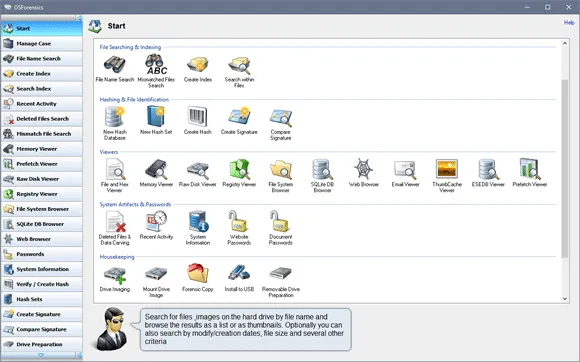This screenshot has width=580, height=362.
Task: Open Raw Disk Viewer icon in Viewers
Action: pos(198,170)
